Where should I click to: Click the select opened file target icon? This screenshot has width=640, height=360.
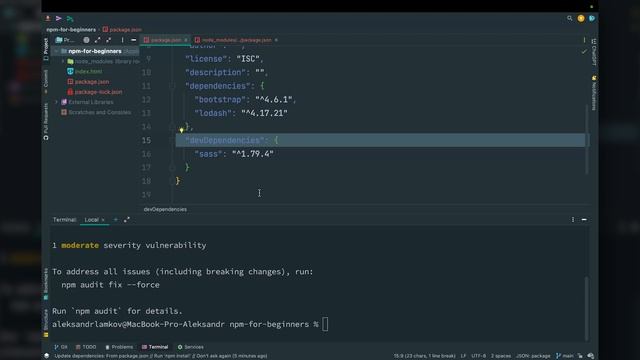pyautogui.click(x=86, y=40)
